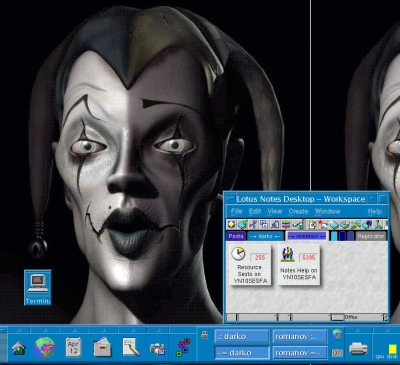Expand the subpanel arrow above the globe icon
This screenshot has height=365, width=400.
pyautogui.click(x=45, y=330)
